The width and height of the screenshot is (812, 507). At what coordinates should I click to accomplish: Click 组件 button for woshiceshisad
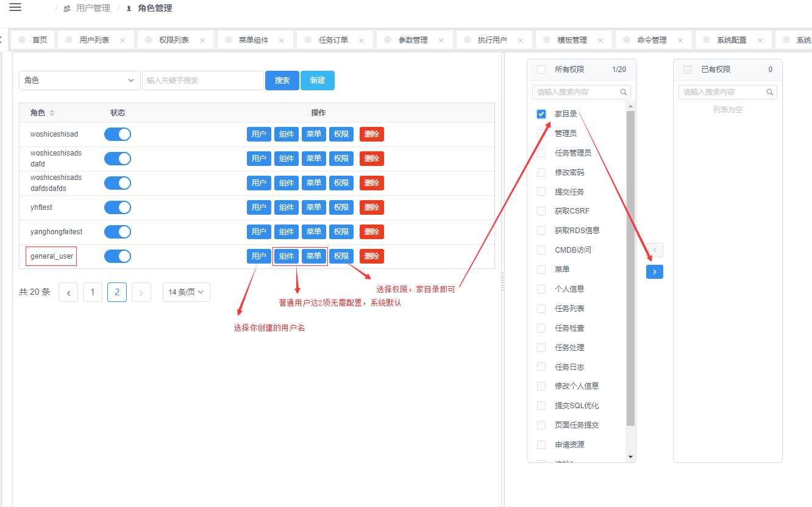(287, 134)
